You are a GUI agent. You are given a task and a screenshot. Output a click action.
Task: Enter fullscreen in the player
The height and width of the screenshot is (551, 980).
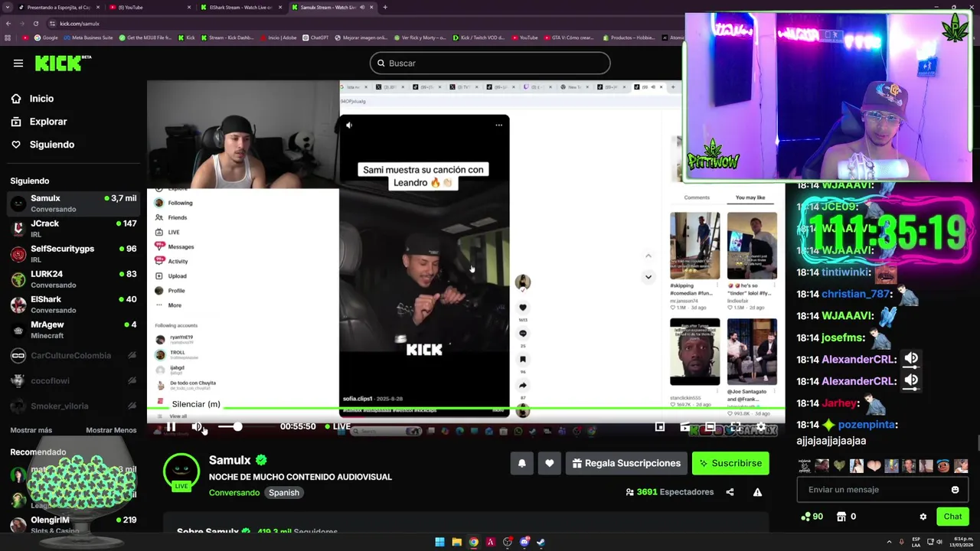(x=736, y=426)
